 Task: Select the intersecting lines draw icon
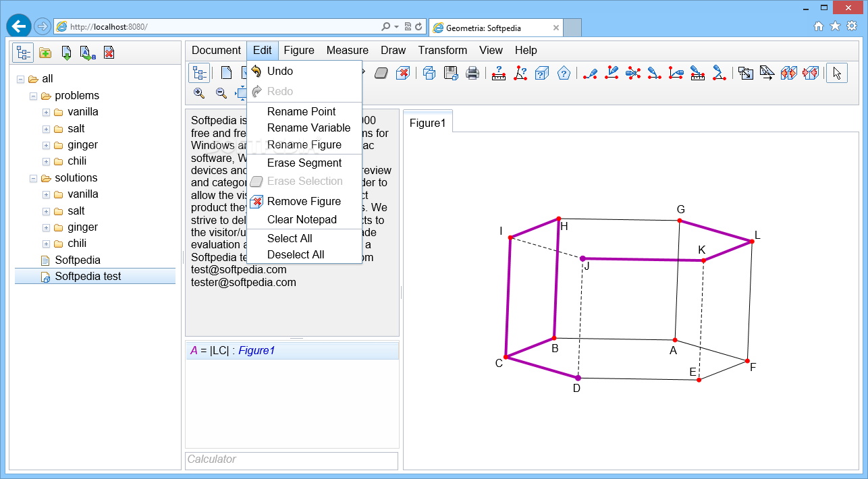click(x=633, y=73)
